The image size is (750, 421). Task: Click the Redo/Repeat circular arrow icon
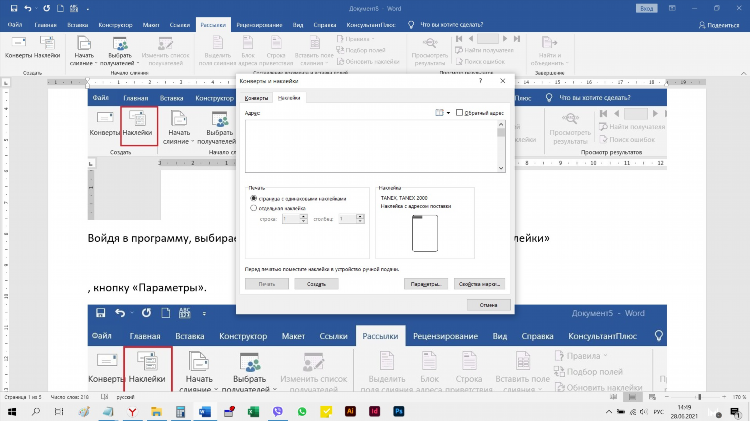pos(46,8)
